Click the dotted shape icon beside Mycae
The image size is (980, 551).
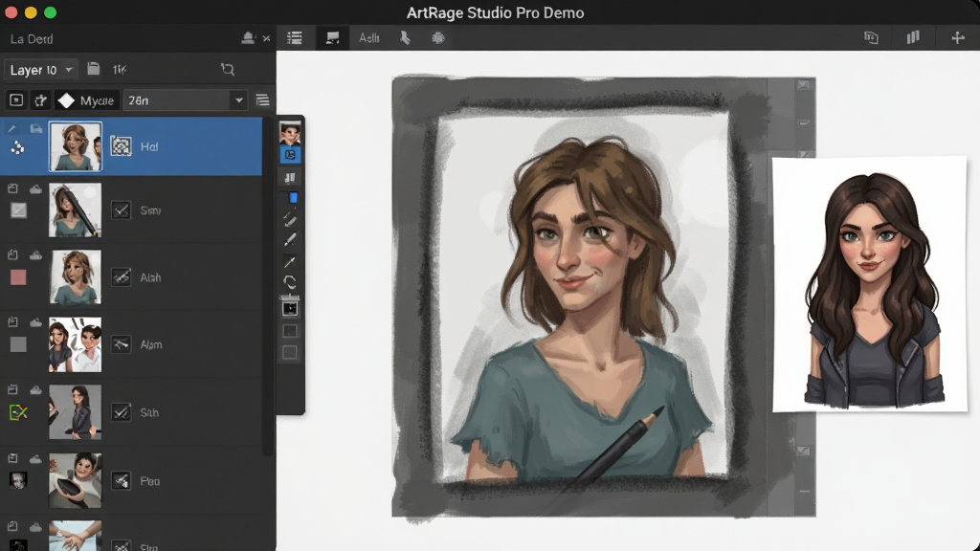(x=40, y=99)
